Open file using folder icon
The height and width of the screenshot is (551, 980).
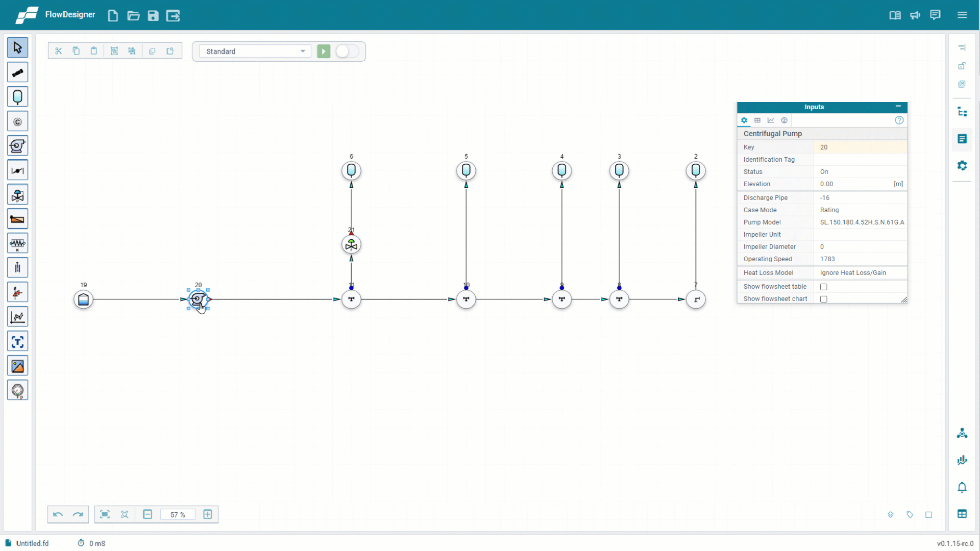133,16
